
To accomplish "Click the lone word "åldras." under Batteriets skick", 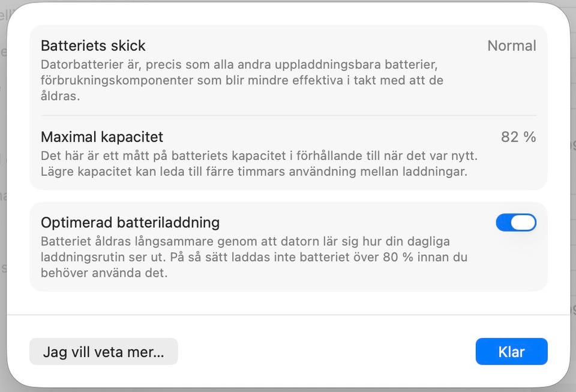I will tap(60, 95).
